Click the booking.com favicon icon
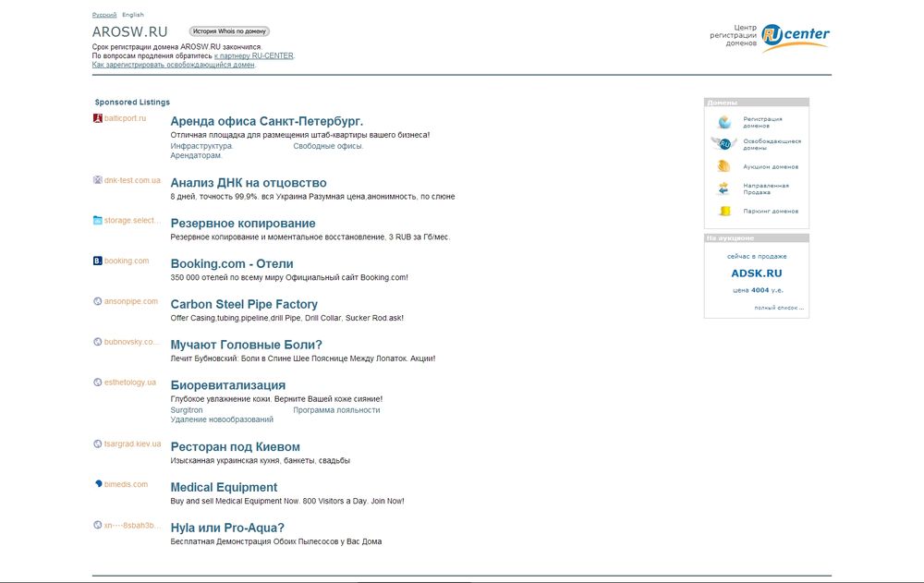 98,261
